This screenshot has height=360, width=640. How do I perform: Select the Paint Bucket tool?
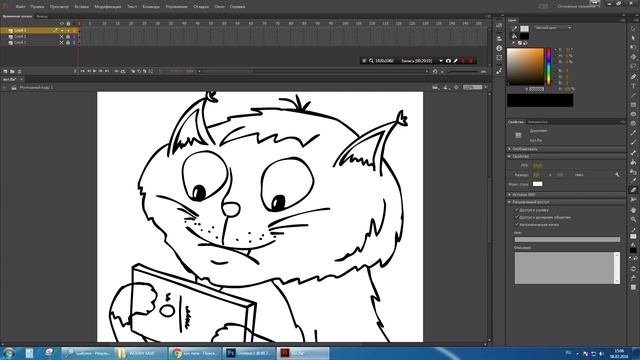(x=633, y=162)
